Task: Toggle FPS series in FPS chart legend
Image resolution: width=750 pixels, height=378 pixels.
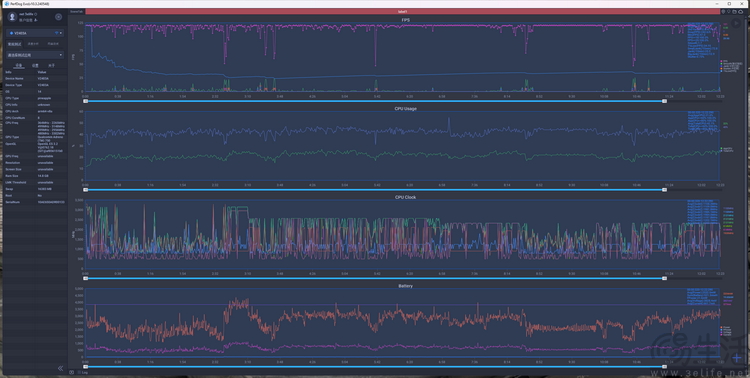Action: coord(724,61)
